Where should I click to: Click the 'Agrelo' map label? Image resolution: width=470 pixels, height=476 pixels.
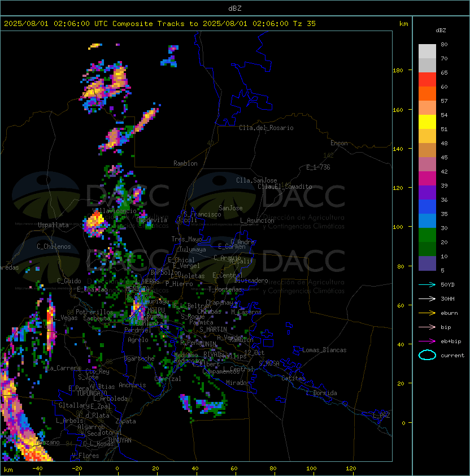[138, 340]
